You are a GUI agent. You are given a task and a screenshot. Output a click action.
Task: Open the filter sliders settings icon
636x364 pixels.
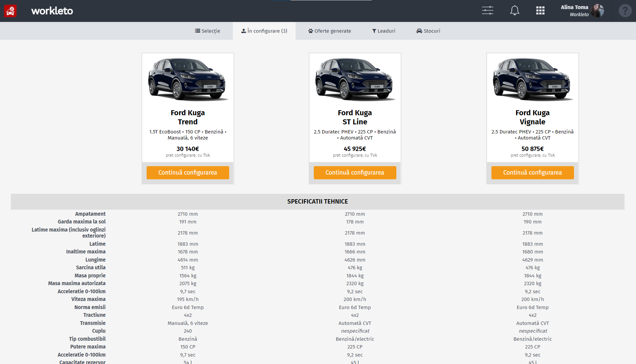pyautogui.click(x=487, y=10)
